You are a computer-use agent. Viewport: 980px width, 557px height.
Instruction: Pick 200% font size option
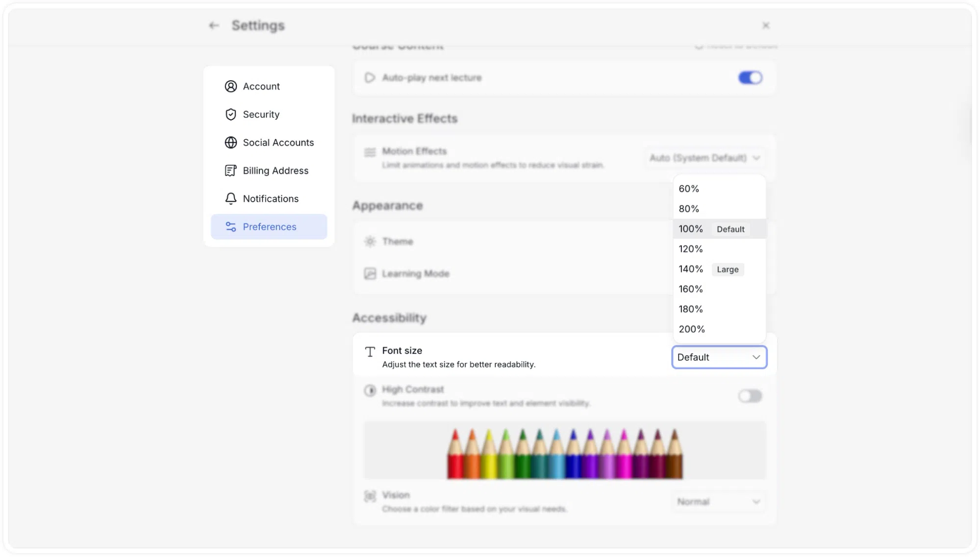coord(719,329)
